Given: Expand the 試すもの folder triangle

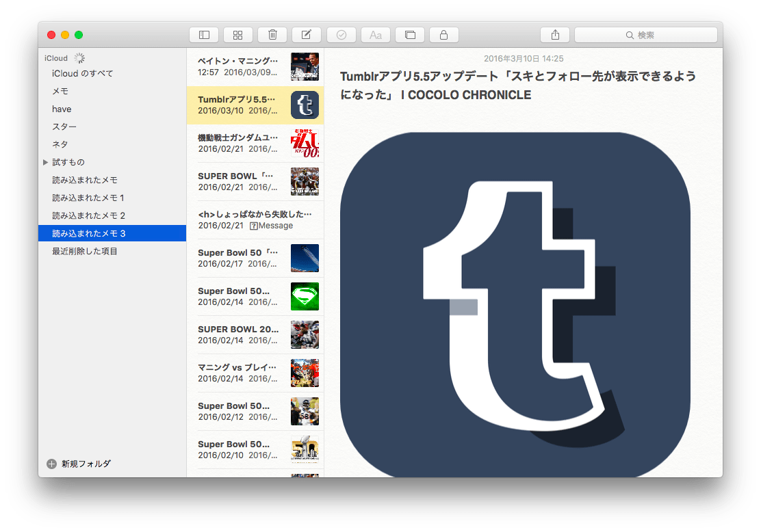Looking at the screenshot, I should click(46, 162).
